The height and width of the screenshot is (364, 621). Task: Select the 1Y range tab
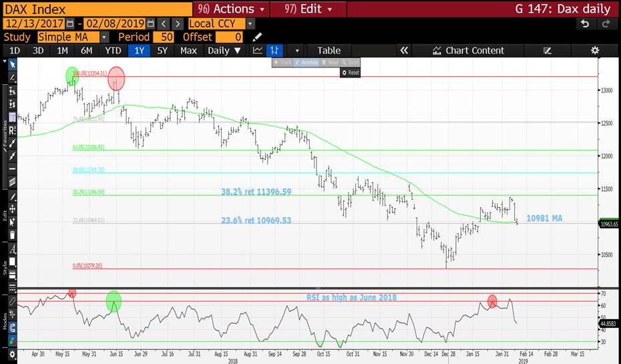tap(139, 51)
